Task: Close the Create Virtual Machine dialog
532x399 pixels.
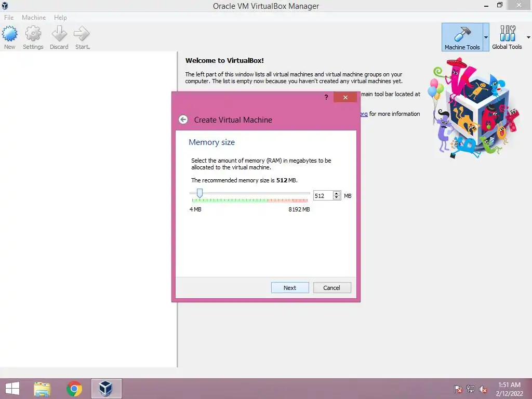Action: [x=345, y=97]
